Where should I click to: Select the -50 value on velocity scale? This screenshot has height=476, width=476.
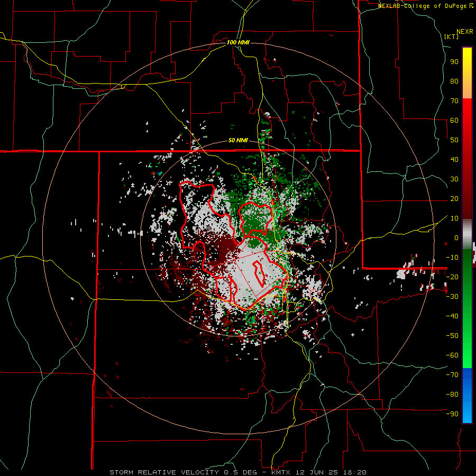coord(452,336)
